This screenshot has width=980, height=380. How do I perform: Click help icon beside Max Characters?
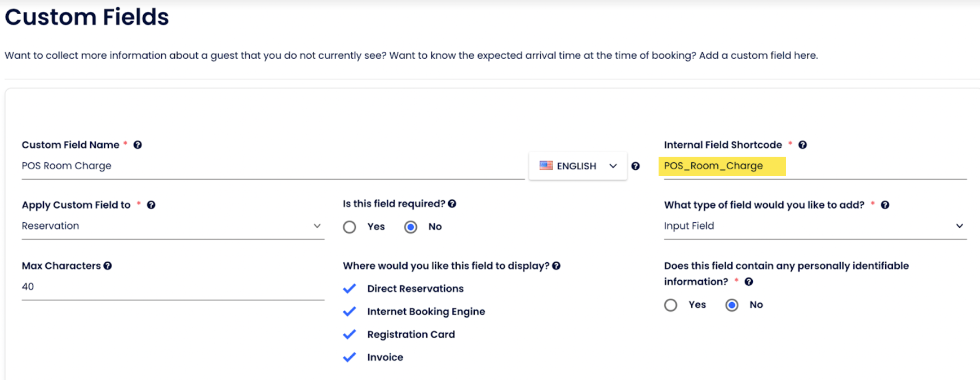(108, 266)
